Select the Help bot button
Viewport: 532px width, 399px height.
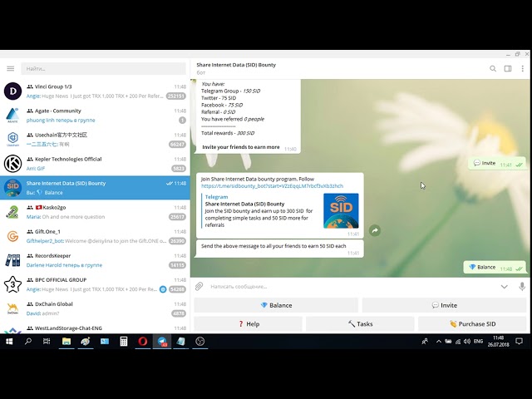pyautogui.click(x=248, y=324)
